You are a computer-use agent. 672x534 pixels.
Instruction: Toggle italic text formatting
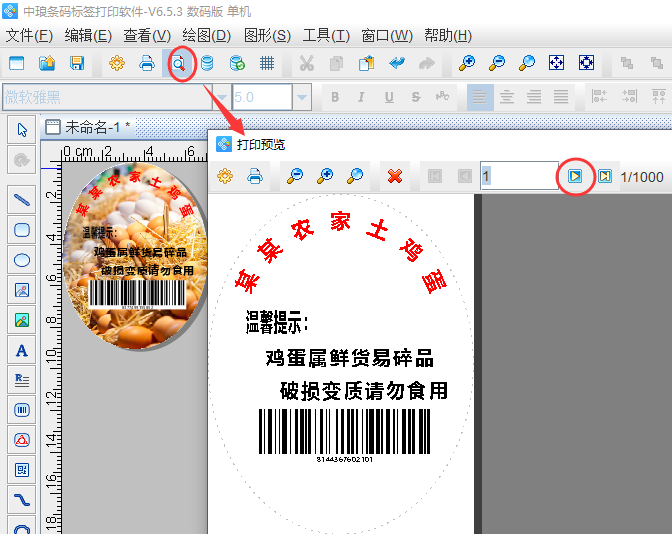361,97
